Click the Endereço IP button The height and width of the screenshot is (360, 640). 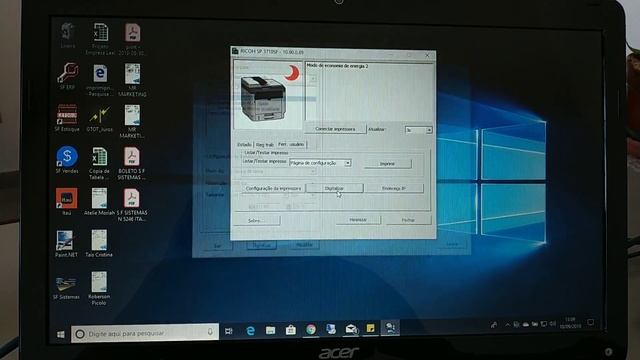(x=394, y=188)
